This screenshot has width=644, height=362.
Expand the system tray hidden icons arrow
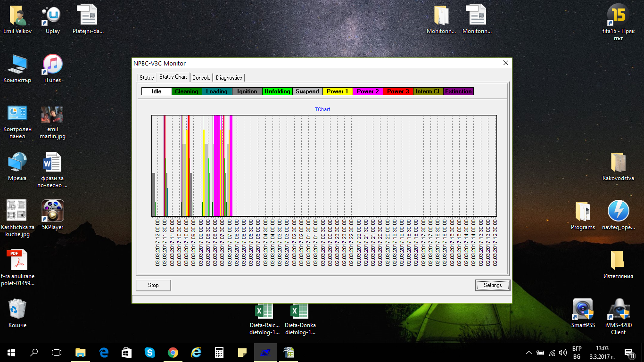click(x=529, y=352)
